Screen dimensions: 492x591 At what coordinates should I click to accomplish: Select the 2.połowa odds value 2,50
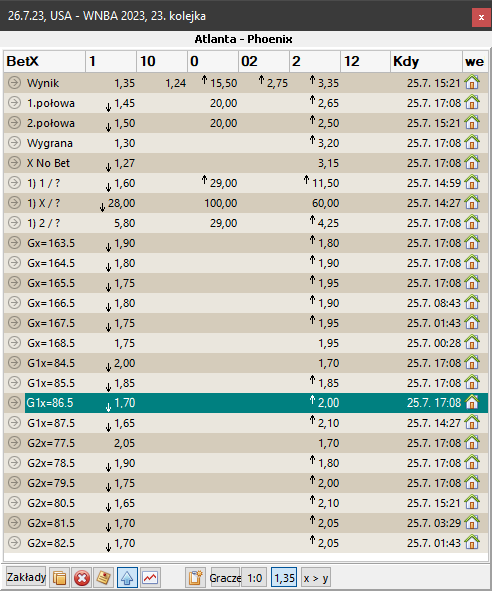[328, 123]
